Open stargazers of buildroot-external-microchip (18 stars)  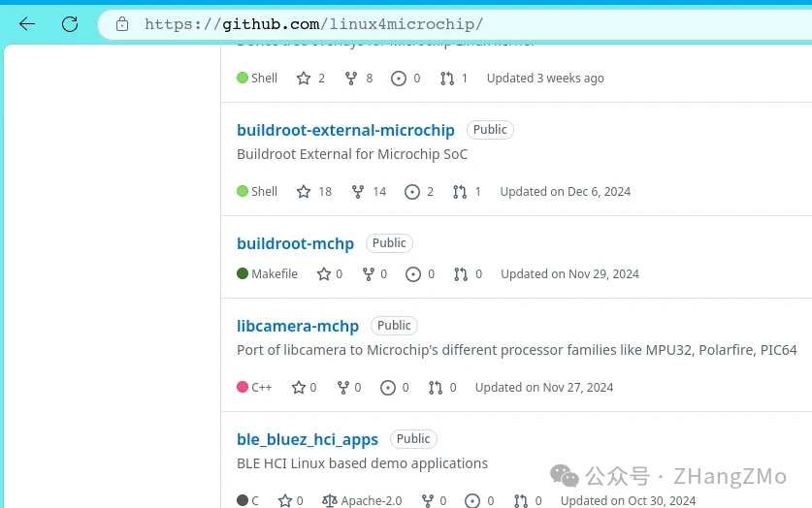(x=313, y=191)
